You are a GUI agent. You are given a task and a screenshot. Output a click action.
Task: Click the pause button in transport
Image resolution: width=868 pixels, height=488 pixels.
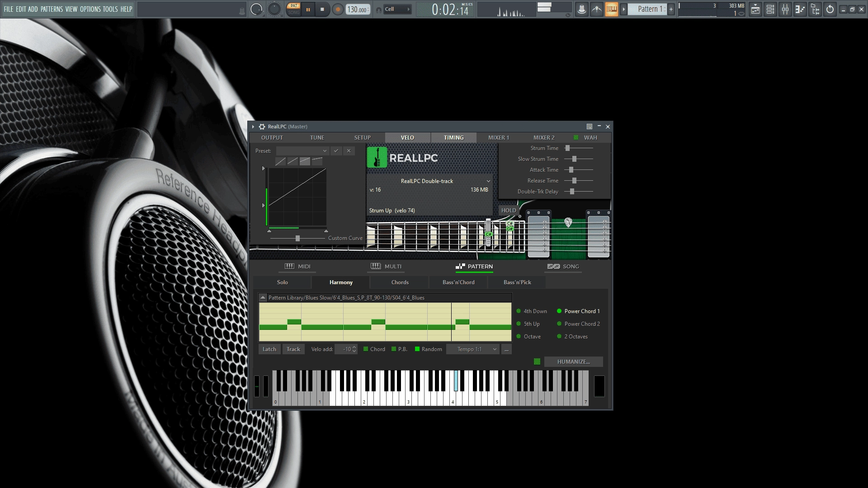pos(308,9)
